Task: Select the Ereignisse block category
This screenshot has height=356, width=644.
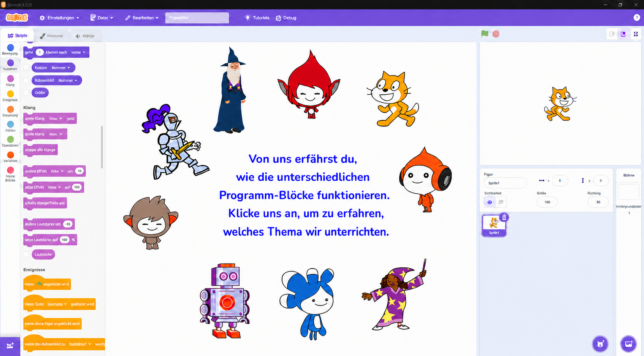Action: pyautogui.click(x=10, y=96)
